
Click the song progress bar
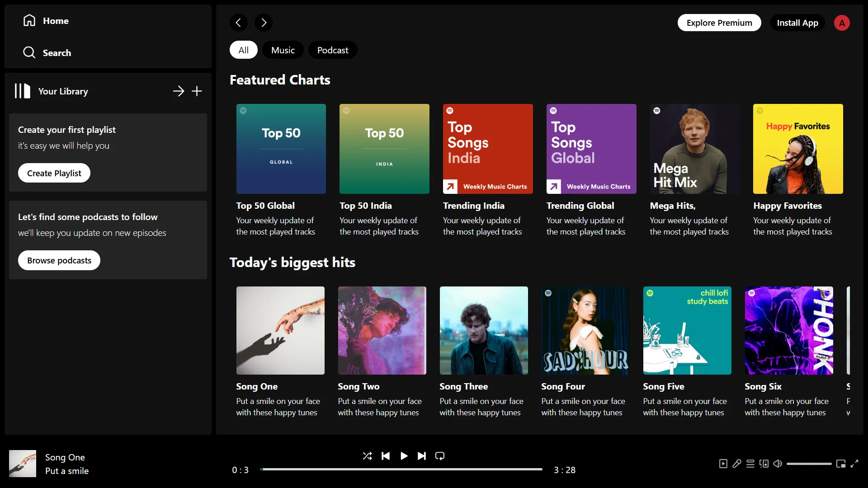(x=401, y=469)
